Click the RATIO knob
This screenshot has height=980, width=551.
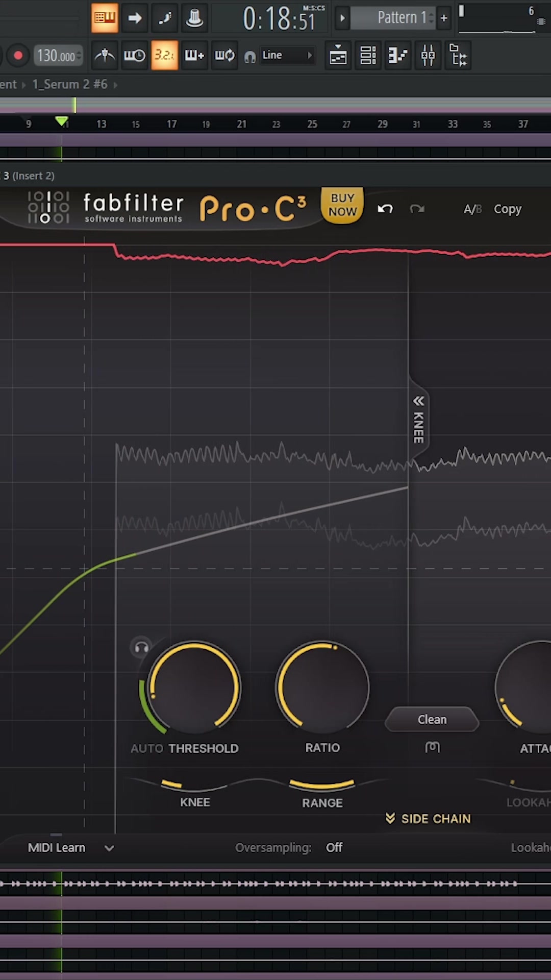coord(322,688)
